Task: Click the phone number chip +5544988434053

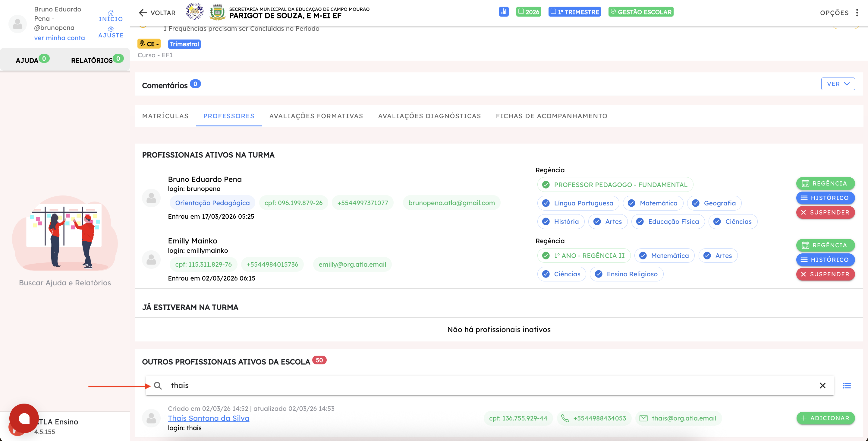Action: [594, 418]
